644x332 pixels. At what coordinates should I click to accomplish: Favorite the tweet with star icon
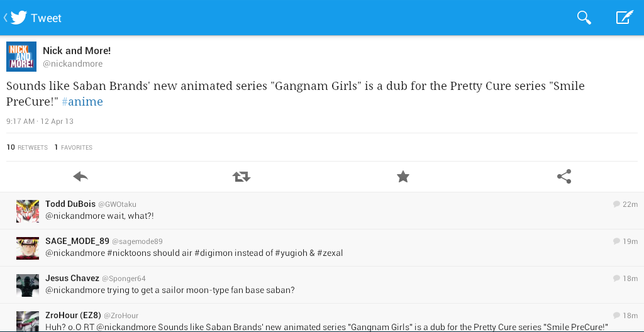403,177
